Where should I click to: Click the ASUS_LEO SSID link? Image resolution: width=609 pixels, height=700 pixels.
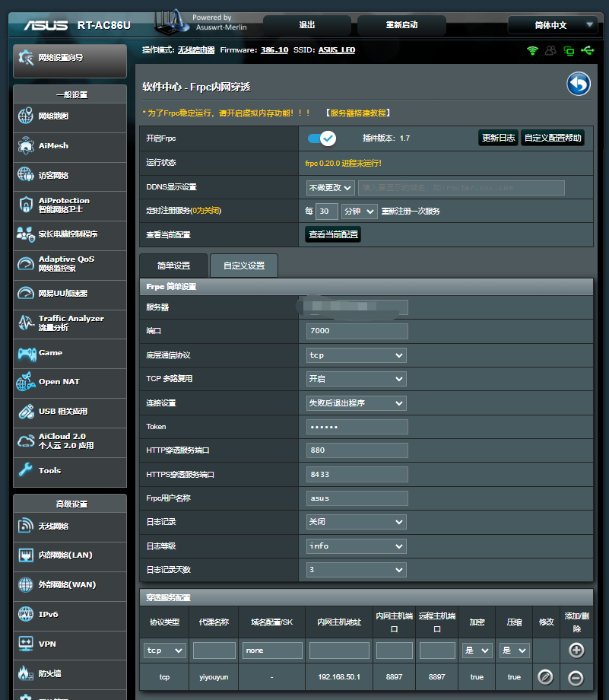pos(336,50)
